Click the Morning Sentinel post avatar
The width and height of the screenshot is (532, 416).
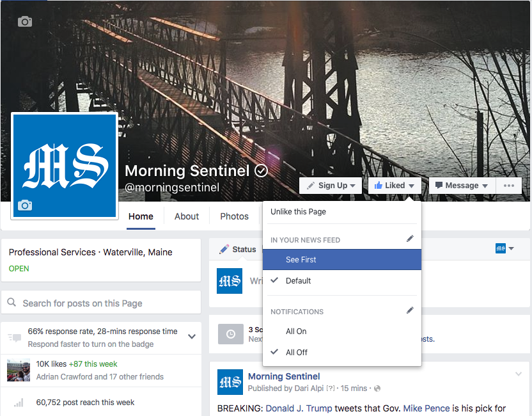(230, 382)
